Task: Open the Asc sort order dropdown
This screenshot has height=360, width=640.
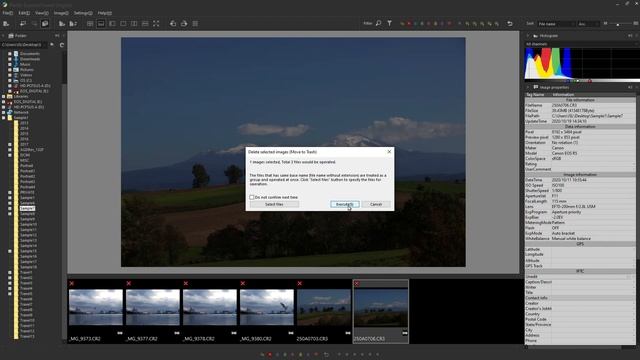Action: 589,24
